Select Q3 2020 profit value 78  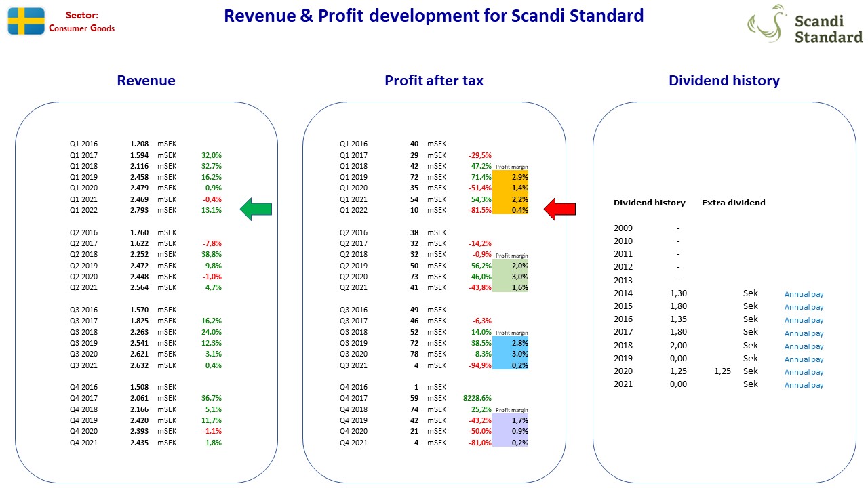click(x=414, y=354)
